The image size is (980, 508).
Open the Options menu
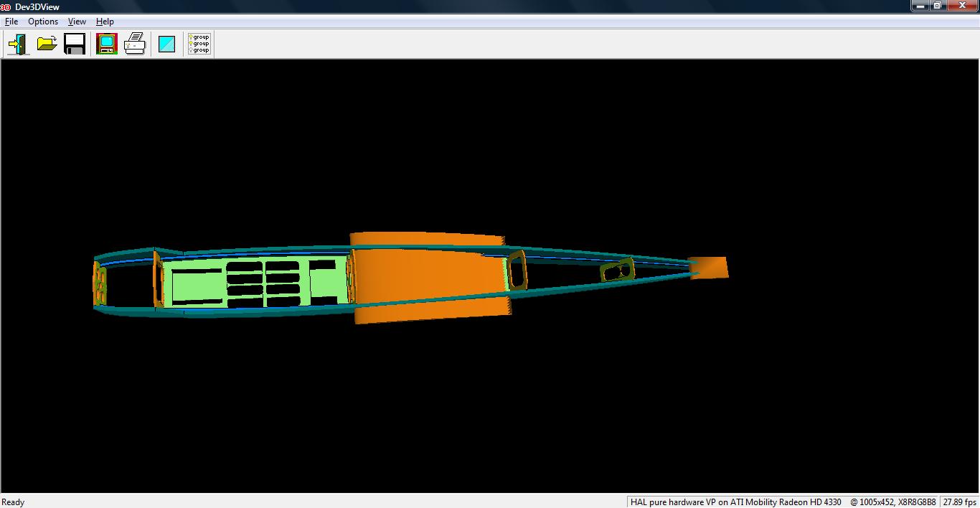click(x=43, y=22)
